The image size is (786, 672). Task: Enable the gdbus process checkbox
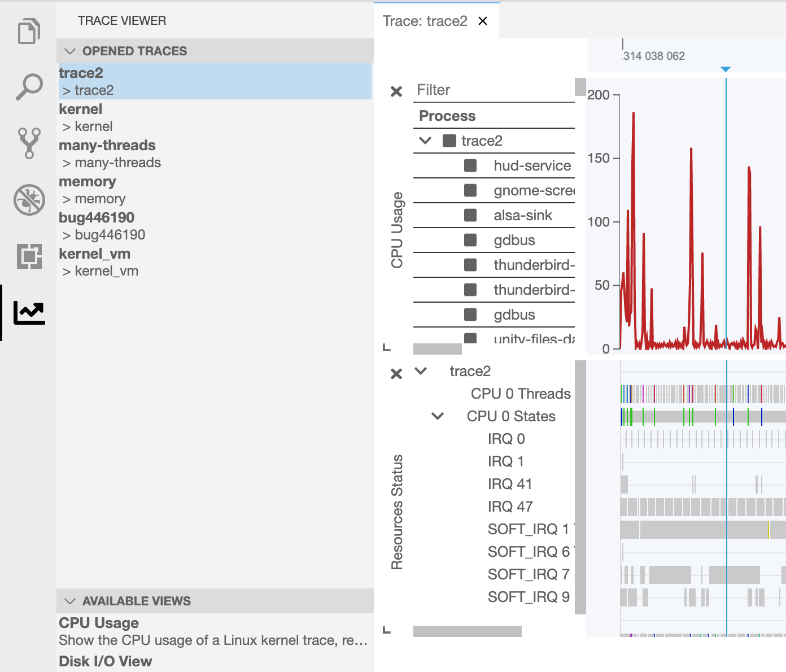(x=471, y=240)
